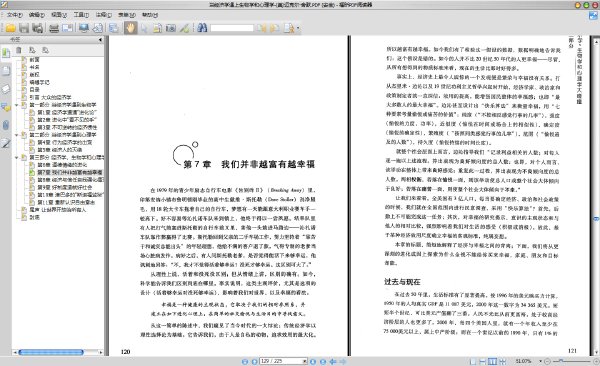Click the zoom out minus button
The image size is (600, 366).
tap(547, 361)
